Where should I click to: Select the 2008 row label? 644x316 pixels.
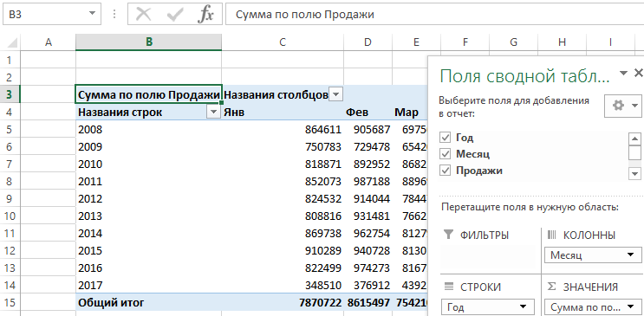point(149,130)
